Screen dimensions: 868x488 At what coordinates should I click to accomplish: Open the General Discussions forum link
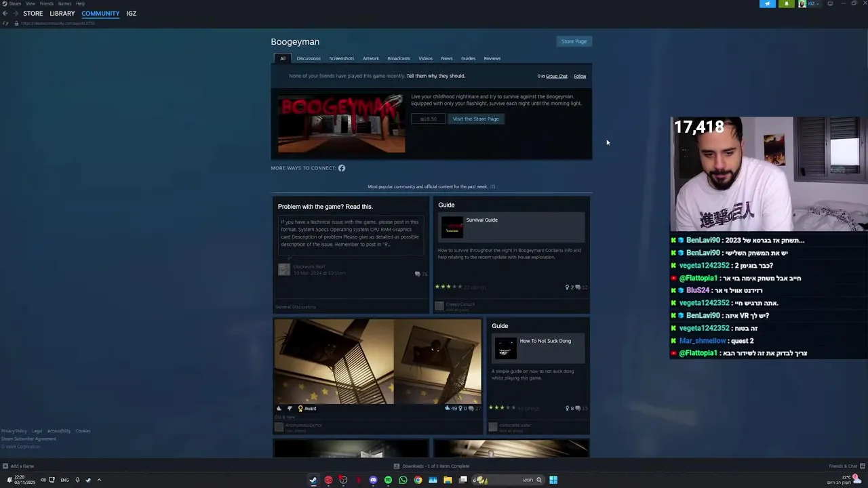[296, 307]
